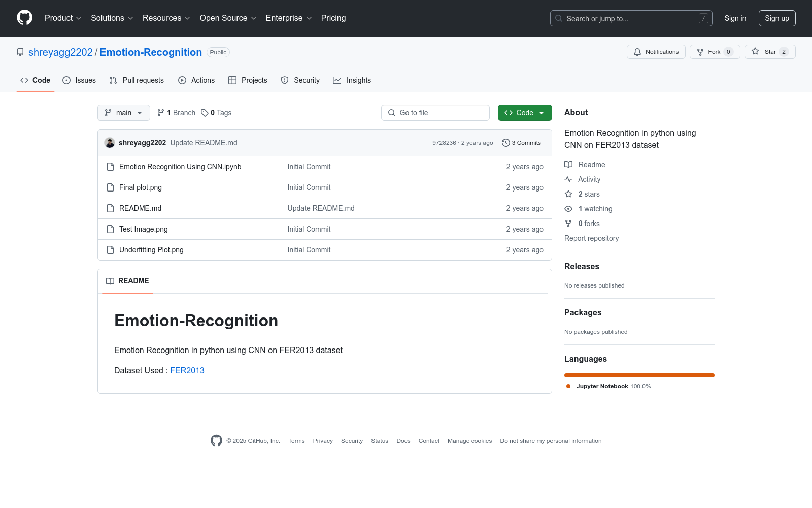
Task: Click the GitHub logo in the footer
Action: click(216, 441)
